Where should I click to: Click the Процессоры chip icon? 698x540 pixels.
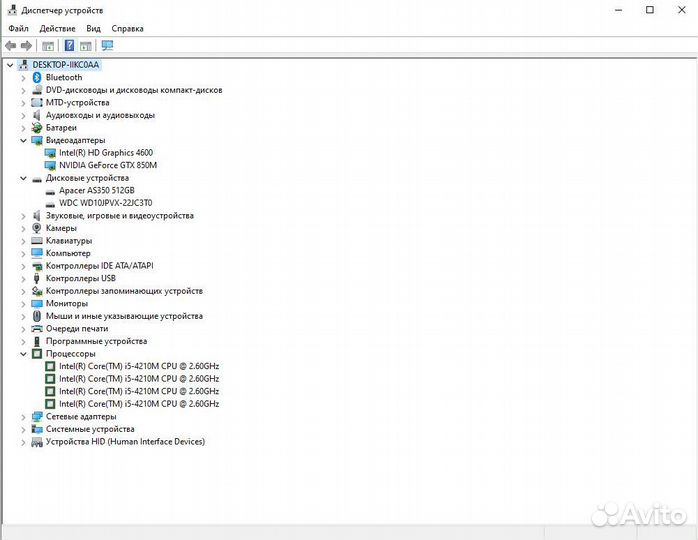(x=37, y=354)
